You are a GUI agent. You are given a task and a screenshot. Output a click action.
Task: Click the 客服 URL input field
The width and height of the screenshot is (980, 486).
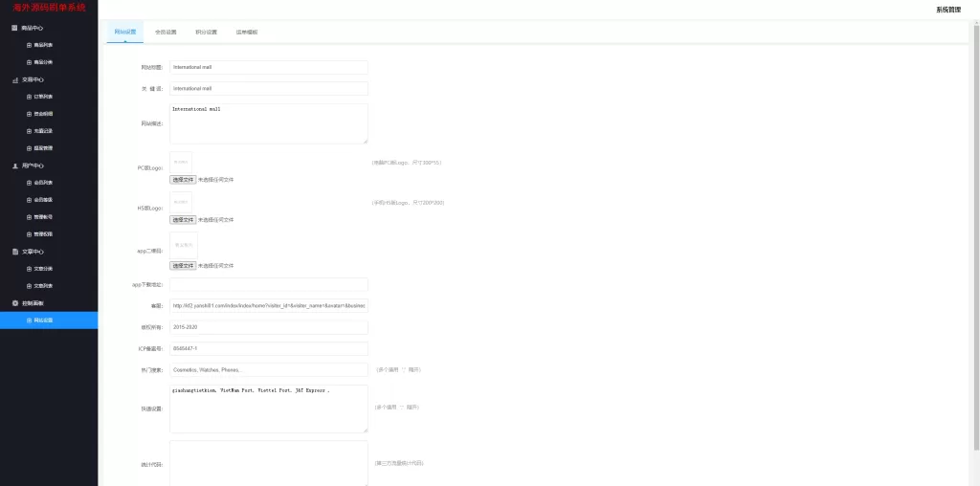269,306
